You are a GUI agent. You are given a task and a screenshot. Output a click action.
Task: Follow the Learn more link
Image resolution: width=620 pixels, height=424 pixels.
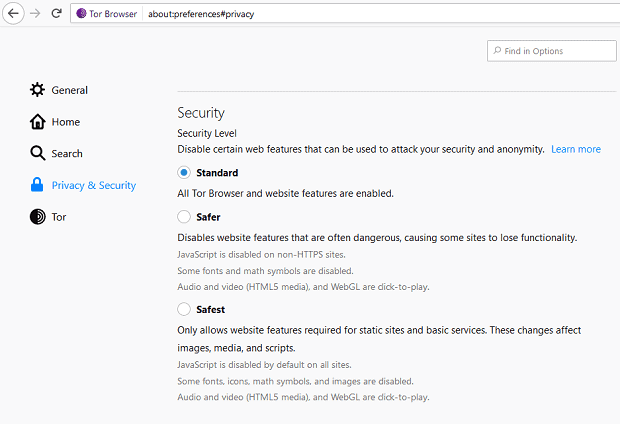pyautogui.click(x=576, y=149)
